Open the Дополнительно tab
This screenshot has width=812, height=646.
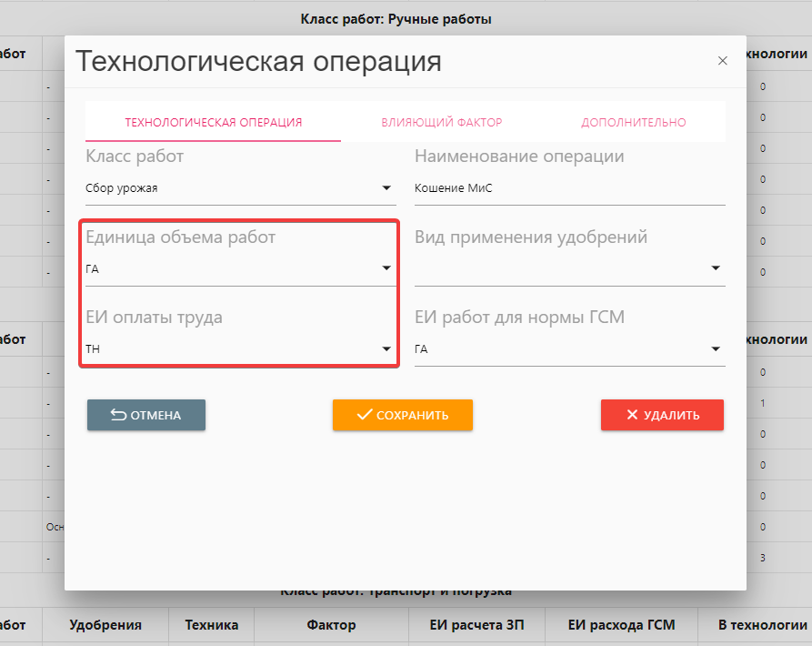(x=633, y=122)
